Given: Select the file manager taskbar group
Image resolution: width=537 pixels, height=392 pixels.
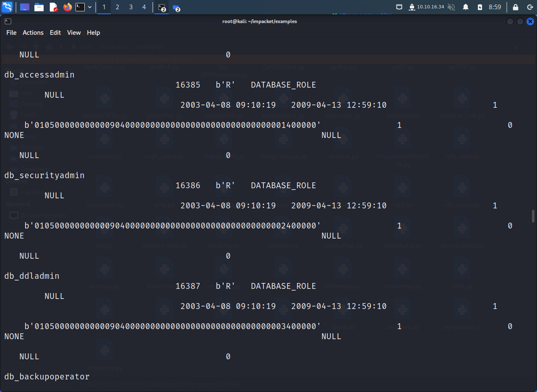Looking at the screenshot, I should pyautogui.click(x=176, y=8).
